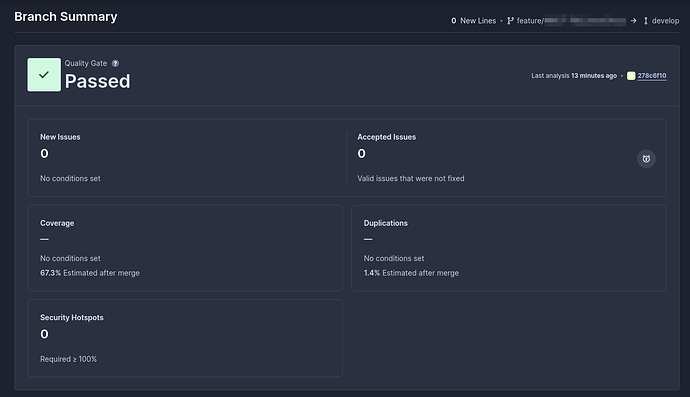
Task: Open the New Issues count of 0
Action: [x=44, y=154]
